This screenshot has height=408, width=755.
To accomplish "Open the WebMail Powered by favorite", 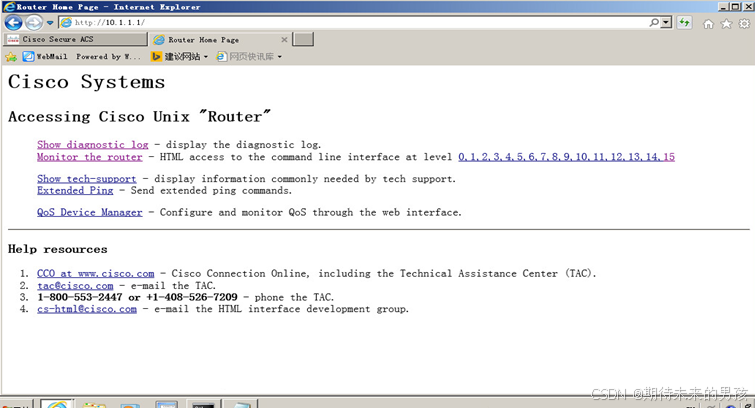I will (82, 57).
